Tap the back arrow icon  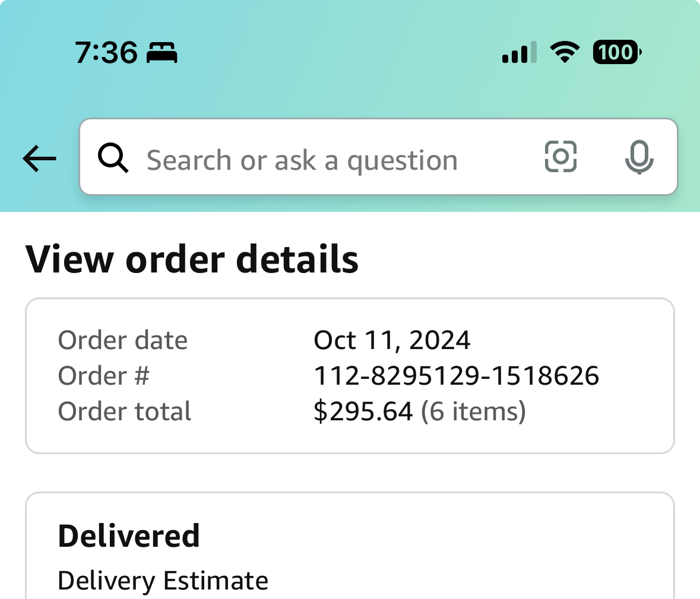(39, 159)
